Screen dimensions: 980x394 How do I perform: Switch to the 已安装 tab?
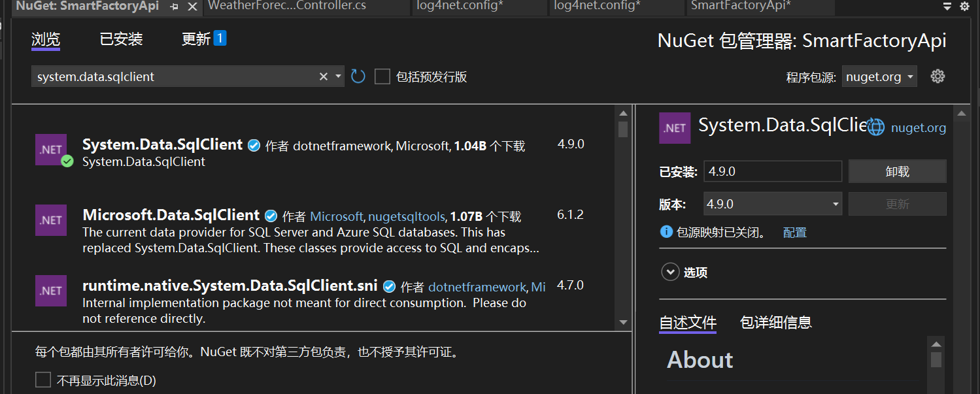pos(120,39)
